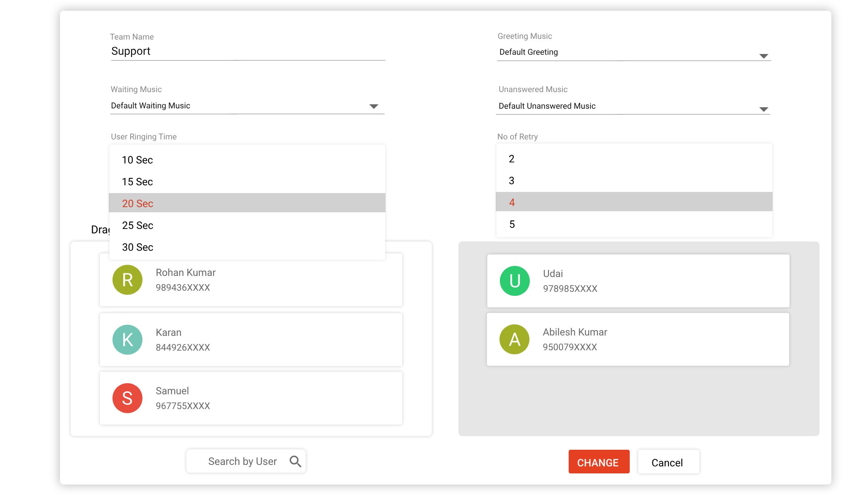
Task: Click the CHANGE button
Action: [x=598, y=462]
